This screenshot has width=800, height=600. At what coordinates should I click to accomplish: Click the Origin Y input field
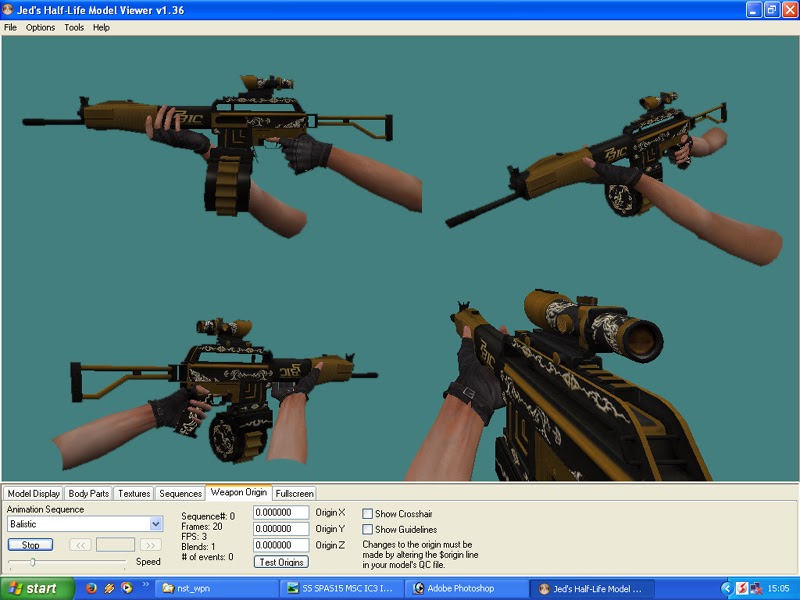(x=281, y=529)
